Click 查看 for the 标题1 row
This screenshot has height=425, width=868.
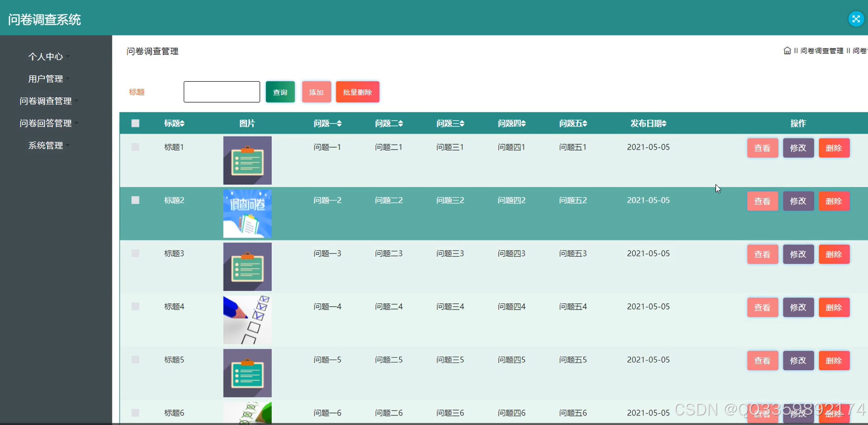pos(762,148)
